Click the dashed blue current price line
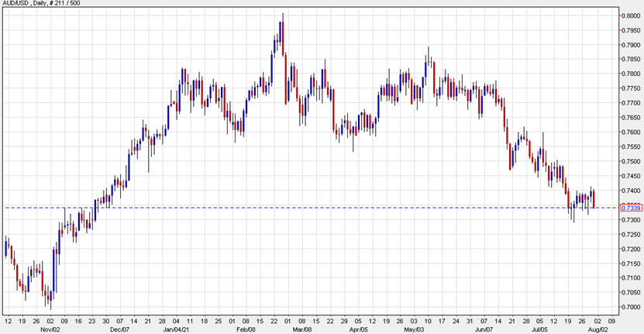The image size is (644, 334). tap(312, 208)
